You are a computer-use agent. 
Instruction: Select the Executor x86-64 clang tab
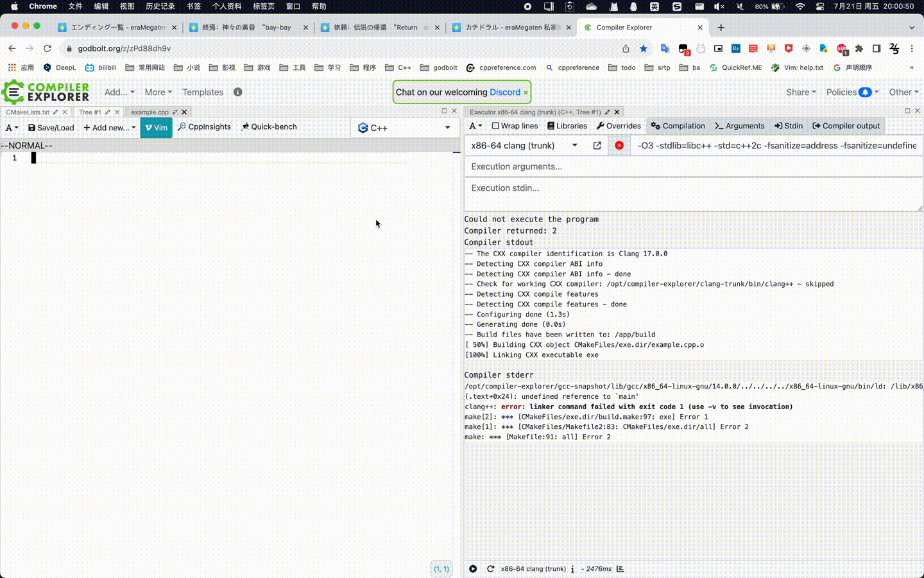[x=535, y=112]
